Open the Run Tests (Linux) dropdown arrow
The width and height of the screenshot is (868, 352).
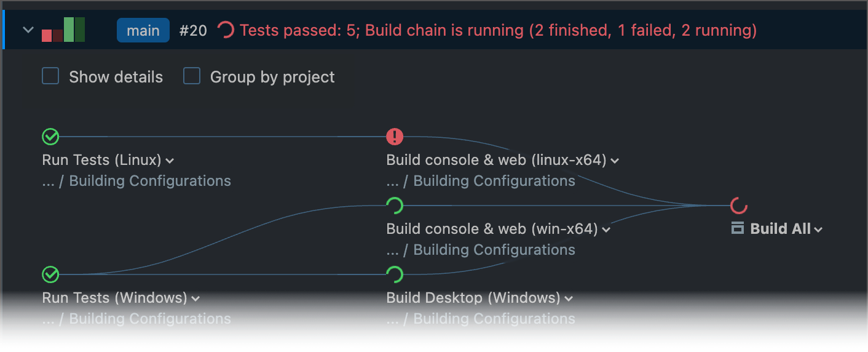tap(170, 161)
